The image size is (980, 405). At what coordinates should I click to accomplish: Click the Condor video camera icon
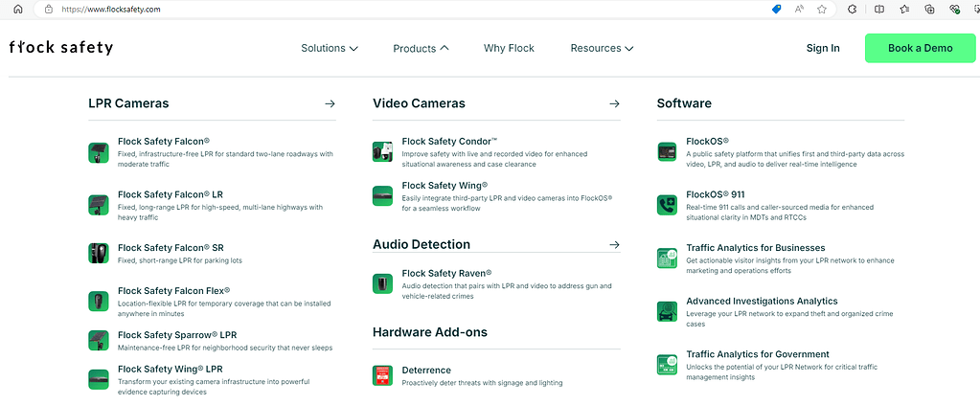click(x=382, y=152)
